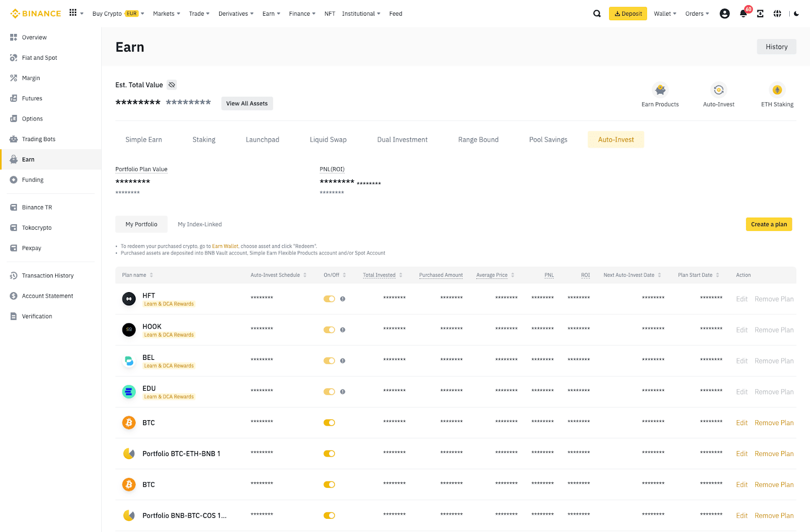This screenshot has height=532, width=810.
Task: Click the info icon in HFT row
Action: coord(343,299)
